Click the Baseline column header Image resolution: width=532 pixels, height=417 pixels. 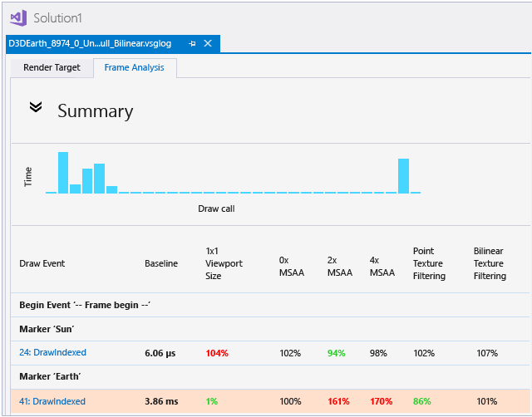pos(161,263)
